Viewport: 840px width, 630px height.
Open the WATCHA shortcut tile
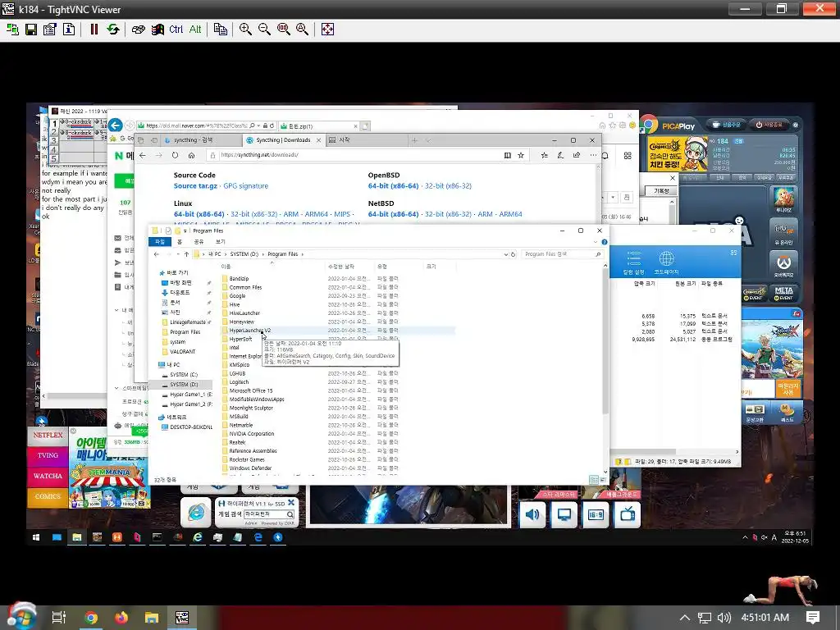pos(48,476)
